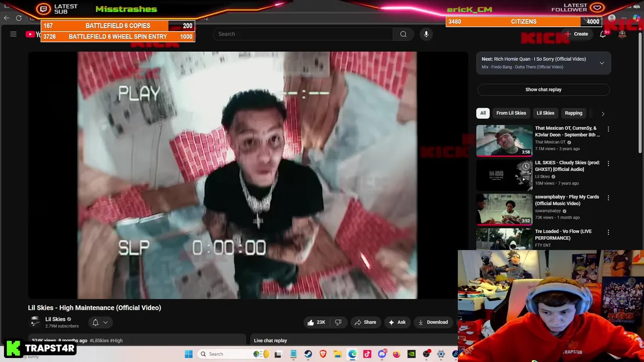Click the 'sswampbabyy' channel name
The width and height of the screenshot is (644, 362).
point(548,211)
